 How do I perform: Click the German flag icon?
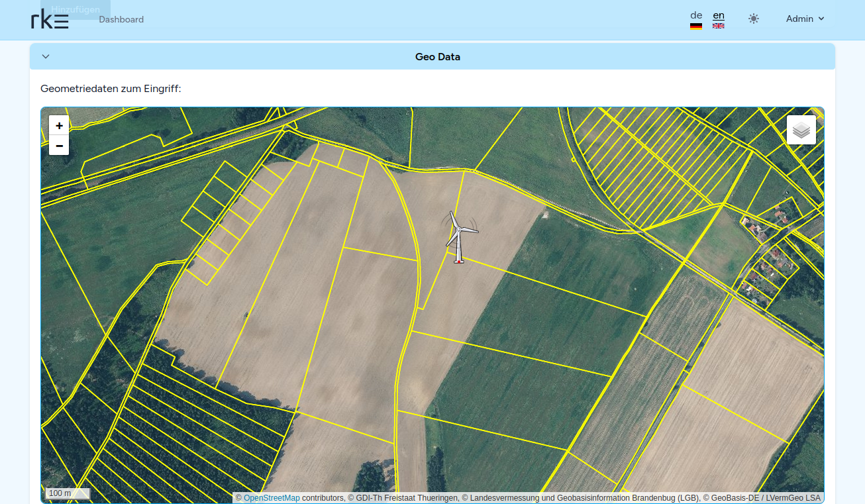(x=695, y=26)
